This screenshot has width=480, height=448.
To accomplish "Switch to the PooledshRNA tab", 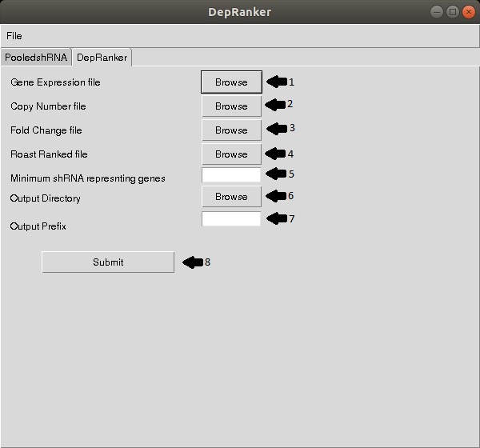I will 36,58.
